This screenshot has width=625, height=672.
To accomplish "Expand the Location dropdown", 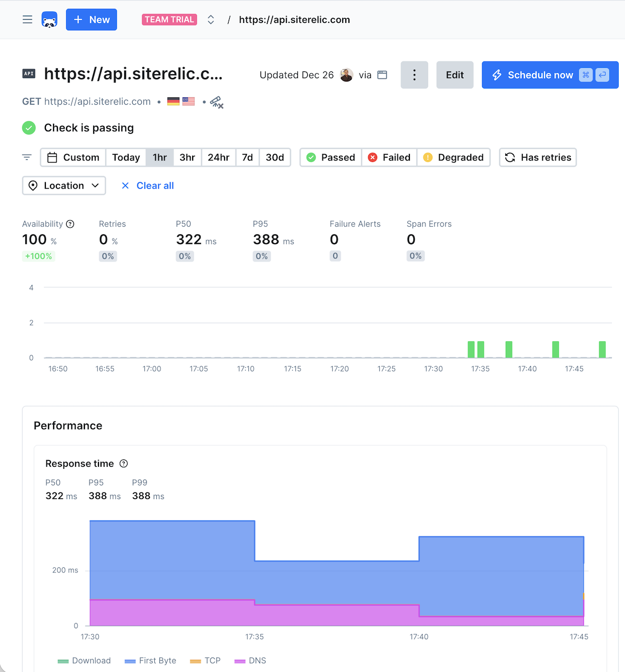I will (64, 185).
